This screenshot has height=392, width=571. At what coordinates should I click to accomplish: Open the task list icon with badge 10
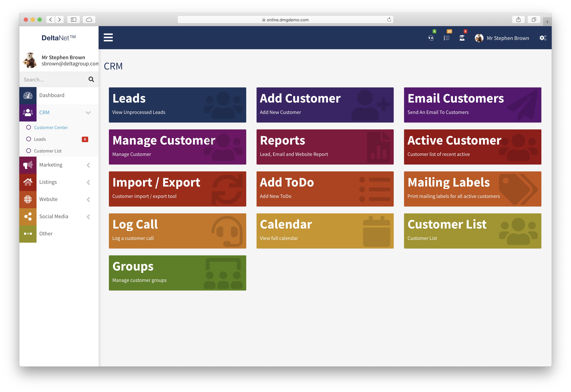point(447,38)
